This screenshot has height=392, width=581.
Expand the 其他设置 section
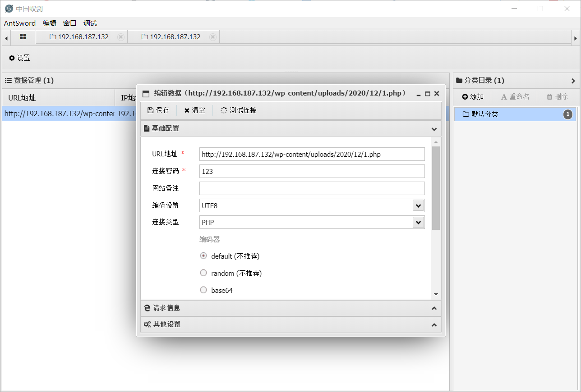pyautogui.click(x=434, y=325)
